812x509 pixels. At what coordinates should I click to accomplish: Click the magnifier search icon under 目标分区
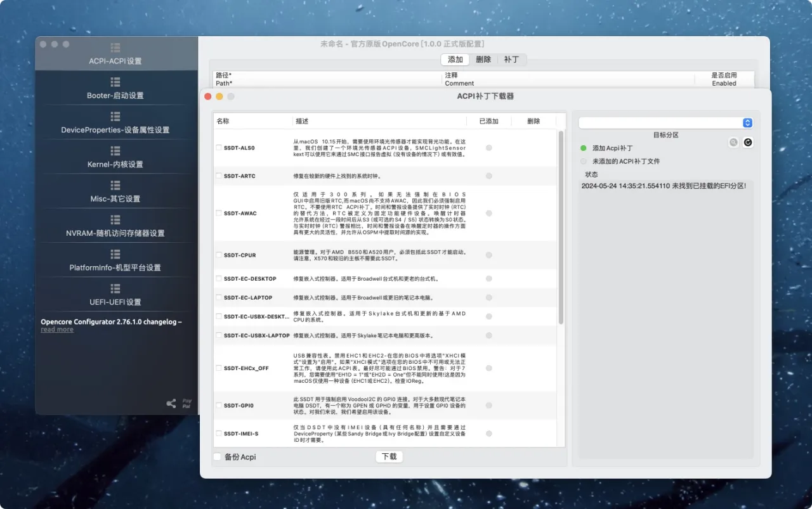click(x=733, y=143)
